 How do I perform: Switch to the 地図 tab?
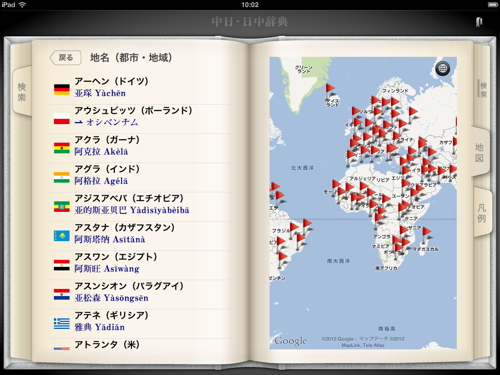[x=479, y=152]
